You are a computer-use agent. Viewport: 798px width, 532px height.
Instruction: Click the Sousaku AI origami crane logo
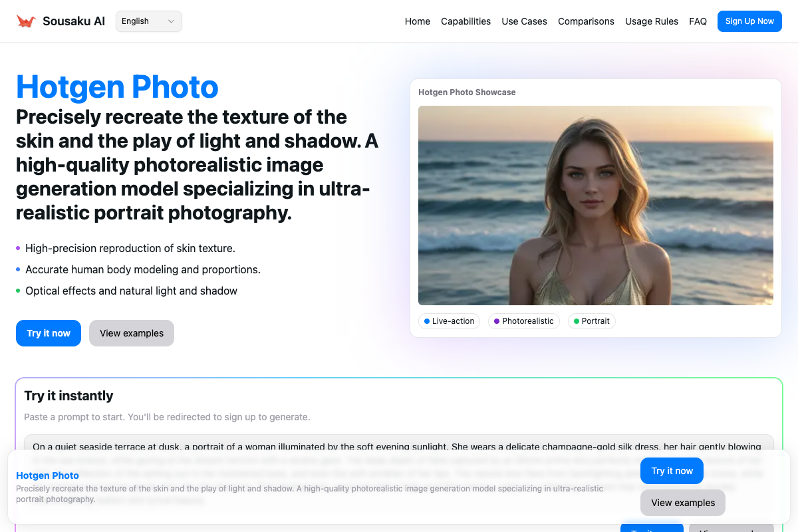point(26,21)
